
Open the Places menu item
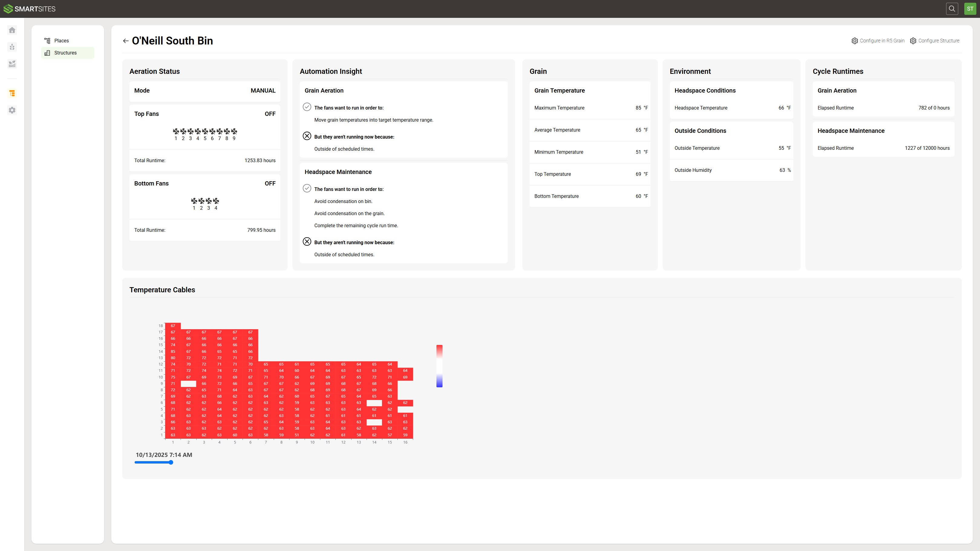pyautogui.click(x=61, y=41)
